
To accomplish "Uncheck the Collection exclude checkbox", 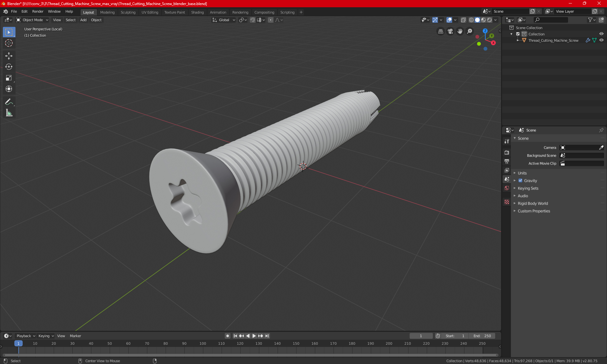I will click(518, 34).
